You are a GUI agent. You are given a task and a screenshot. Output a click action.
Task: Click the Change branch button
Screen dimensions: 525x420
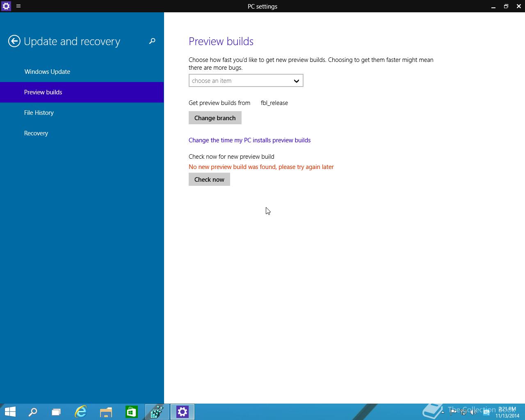pyautogui.click(x=215, y=118)
